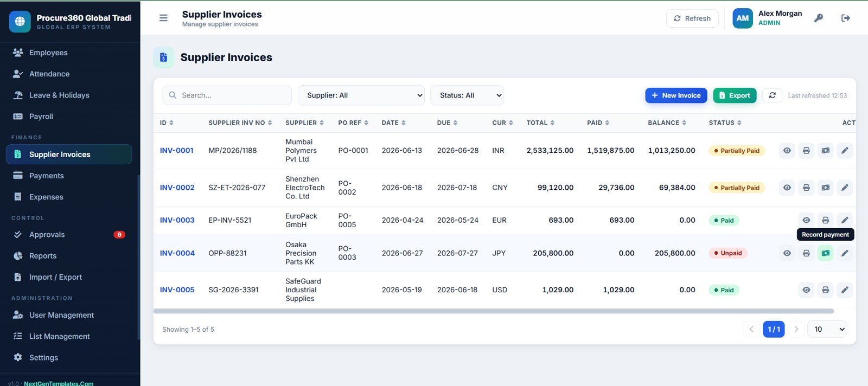Image resolution: width=868 pixels, height=386 pixels.
Task: Open the INV-0001 invoice link
Action: (176, 151)
